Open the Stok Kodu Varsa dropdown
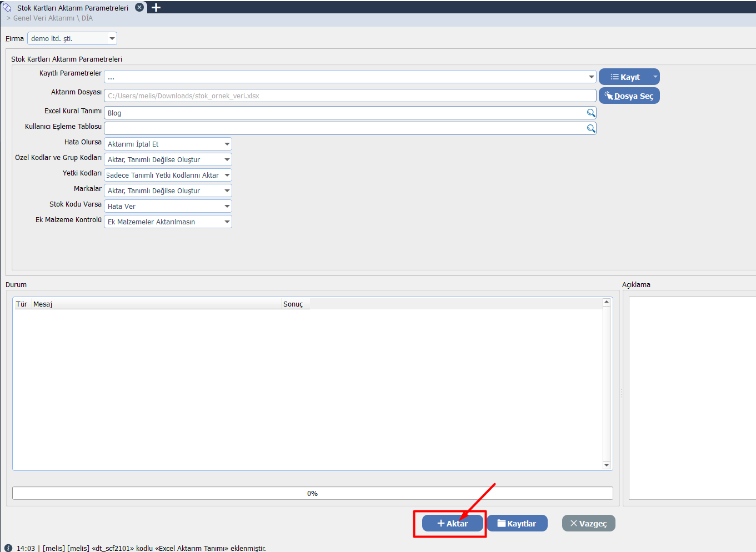 tap(227, 206)
